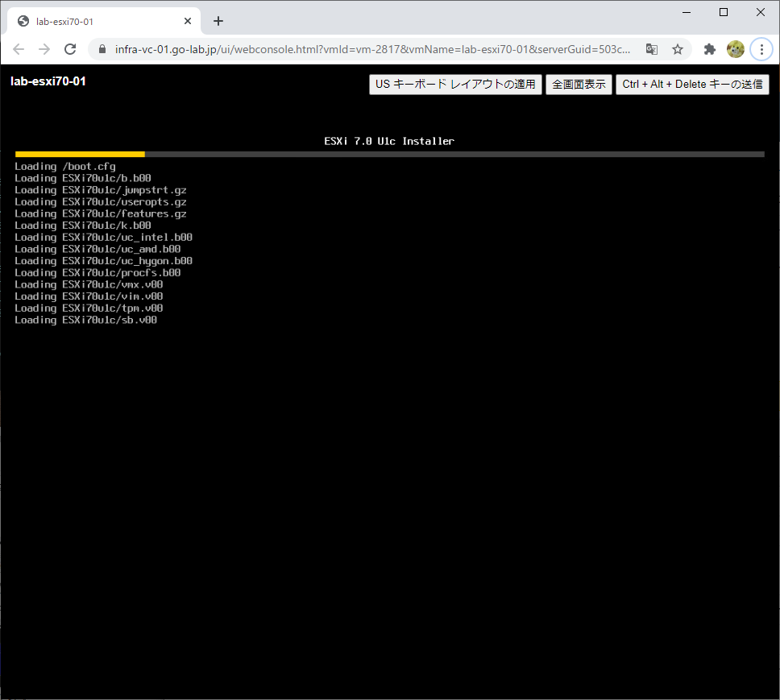Screen dimensions: 780x700
Task: Click the globe favicon on the tab
Action: [23, 22]
